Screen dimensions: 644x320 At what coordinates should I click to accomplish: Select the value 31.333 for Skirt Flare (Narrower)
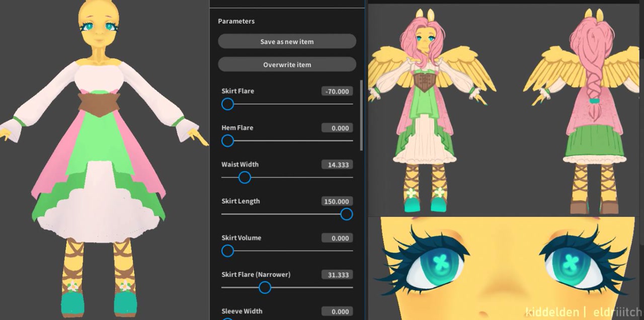tap(337, 275)
